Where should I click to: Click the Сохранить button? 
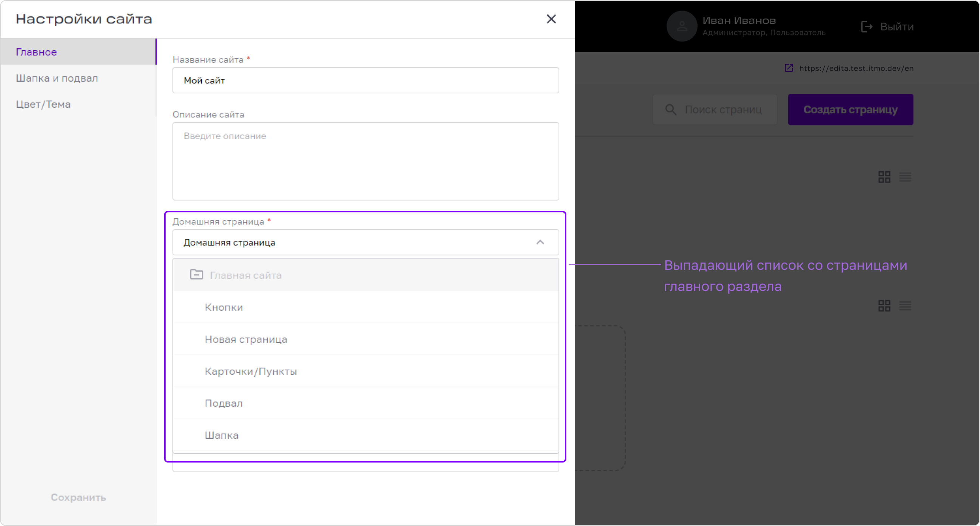78,497
